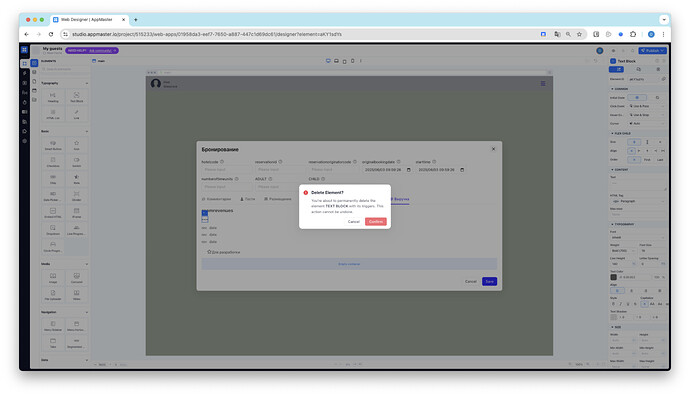Cancel the Delete Element dialog
This screenshot has width=690, height=396.
[354, 222]
